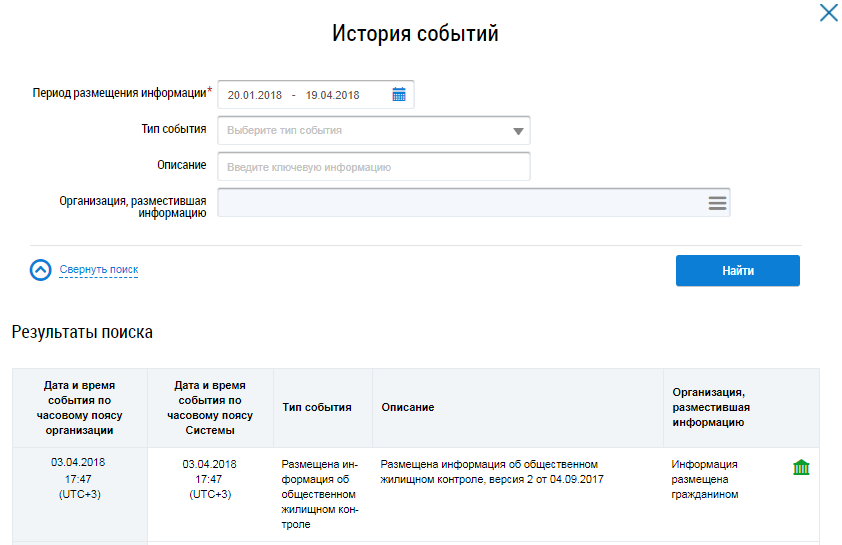Open organization list via hamburger icon
Screen dimensions: 842x545
(x=717, y=203)
